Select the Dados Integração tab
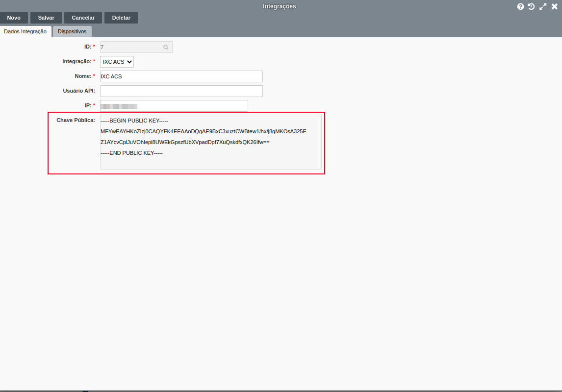This screenshot has height=392, width=562. pyautogui.click(x=25, y=31)
